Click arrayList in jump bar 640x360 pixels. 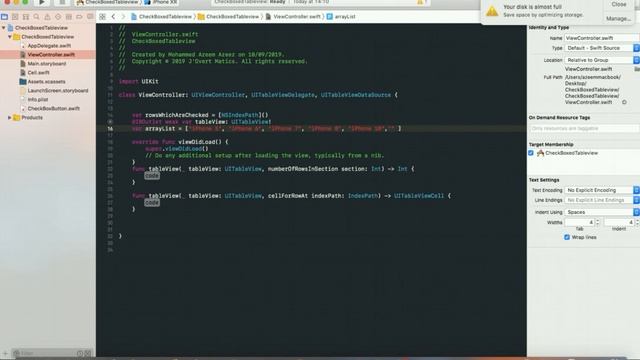341,17
